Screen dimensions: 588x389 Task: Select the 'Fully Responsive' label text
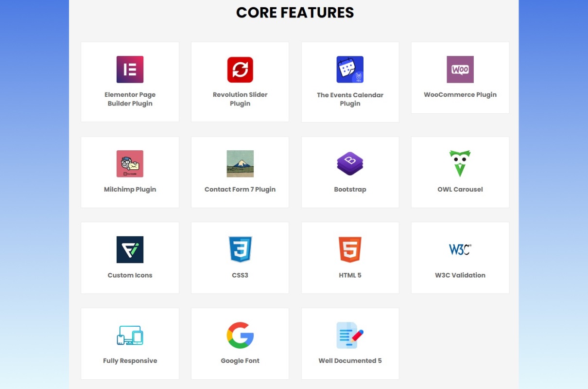point(130,361)
